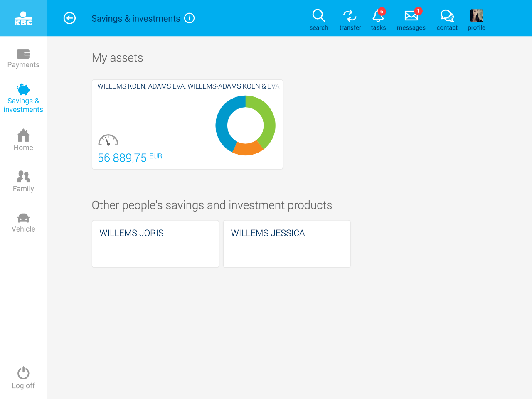532x399 pixels.
Task: Click the 56 889,75 EUR amount
Action: point(130,158)
